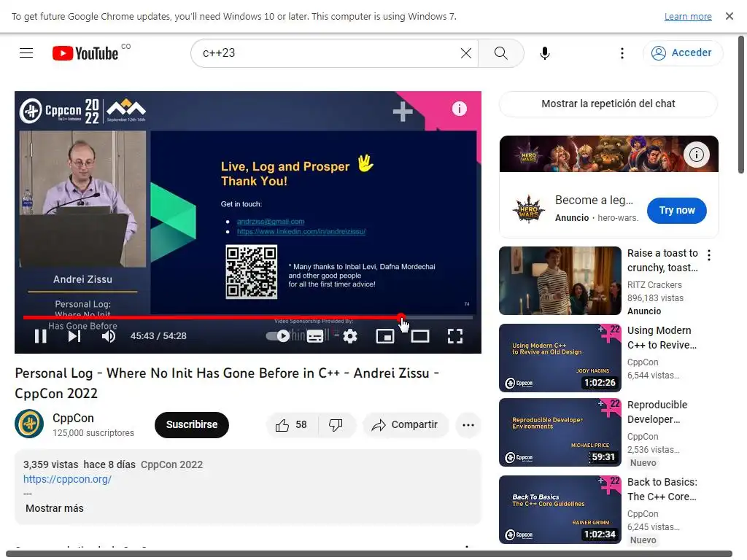The width and height of the screenshot is (747, 560).
Task: Click the Suscribirse button
Action: click(x=192, y=425)
